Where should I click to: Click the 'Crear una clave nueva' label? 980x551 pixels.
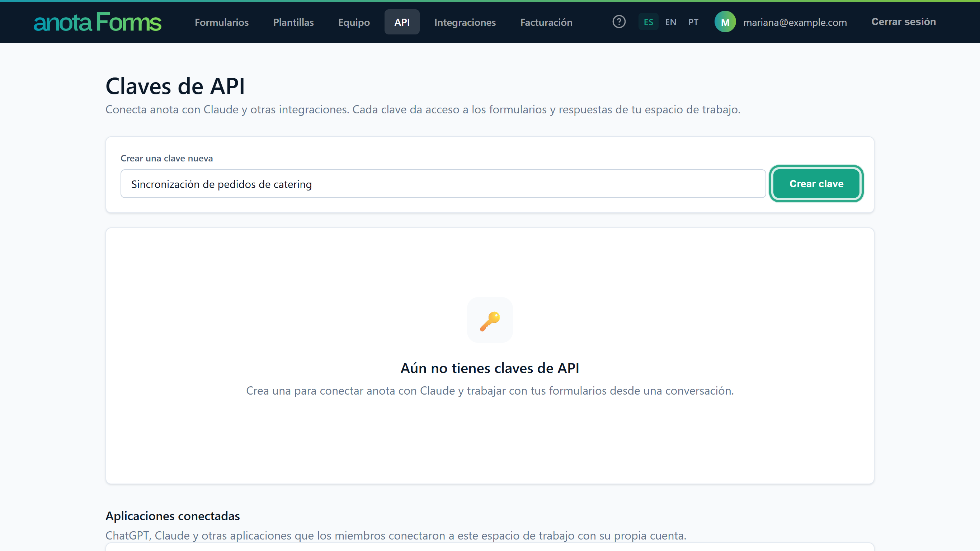tap(167, 158)
